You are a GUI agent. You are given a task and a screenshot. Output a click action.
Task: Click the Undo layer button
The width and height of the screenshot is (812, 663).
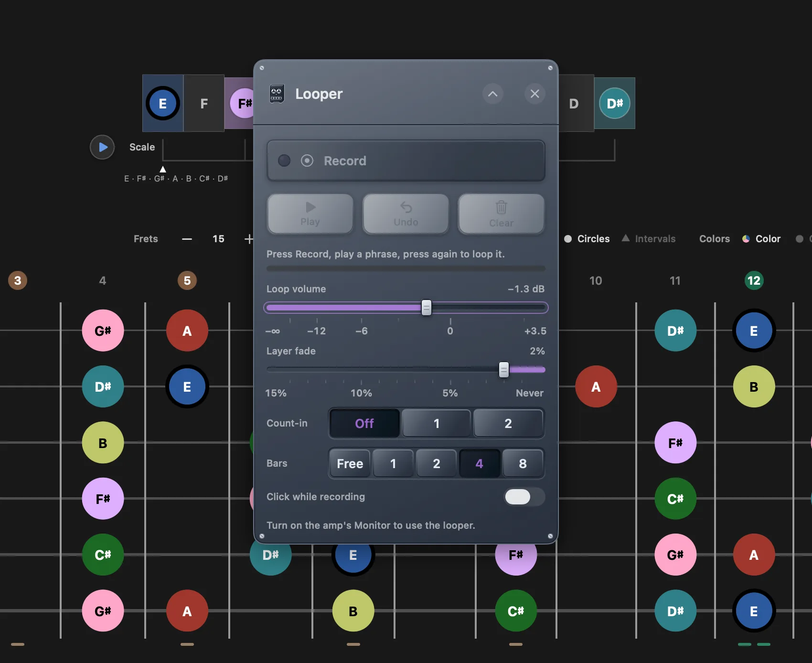click(406, 214)
